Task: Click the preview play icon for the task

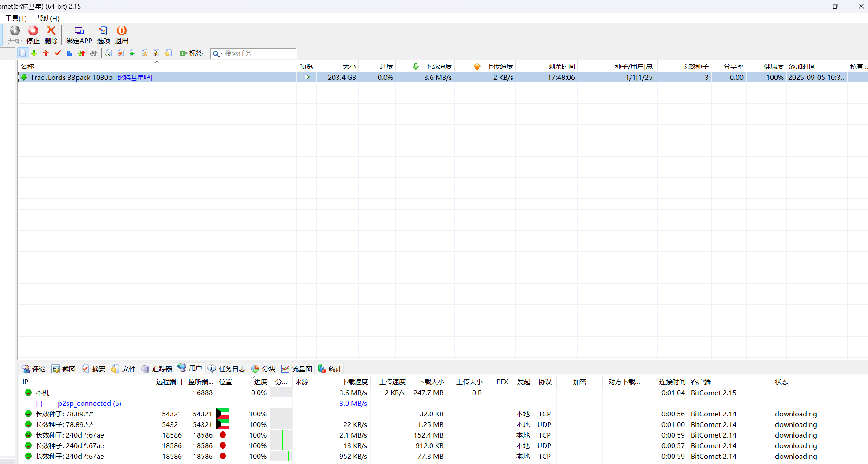Action: coord(306,77)
